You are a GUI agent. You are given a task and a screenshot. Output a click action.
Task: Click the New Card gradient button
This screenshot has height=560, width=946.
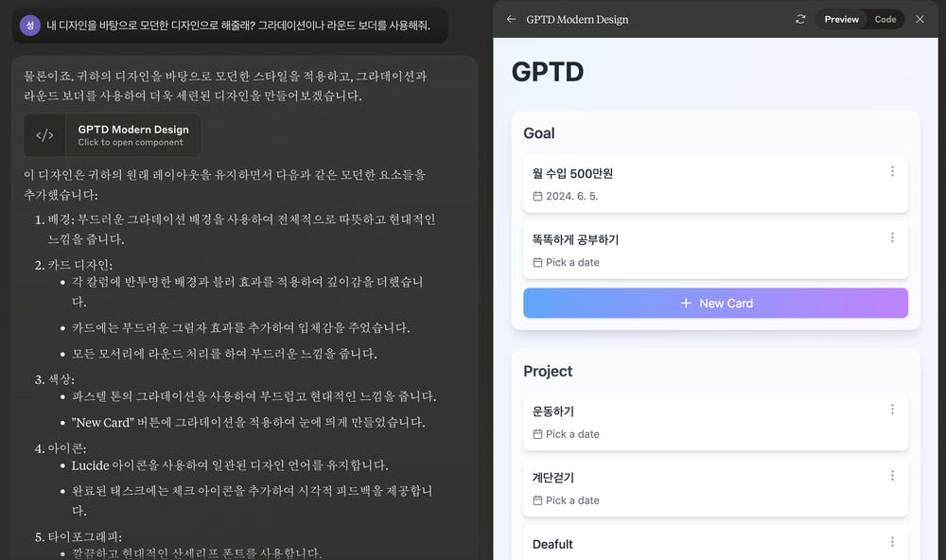click(x=715, y=303)
